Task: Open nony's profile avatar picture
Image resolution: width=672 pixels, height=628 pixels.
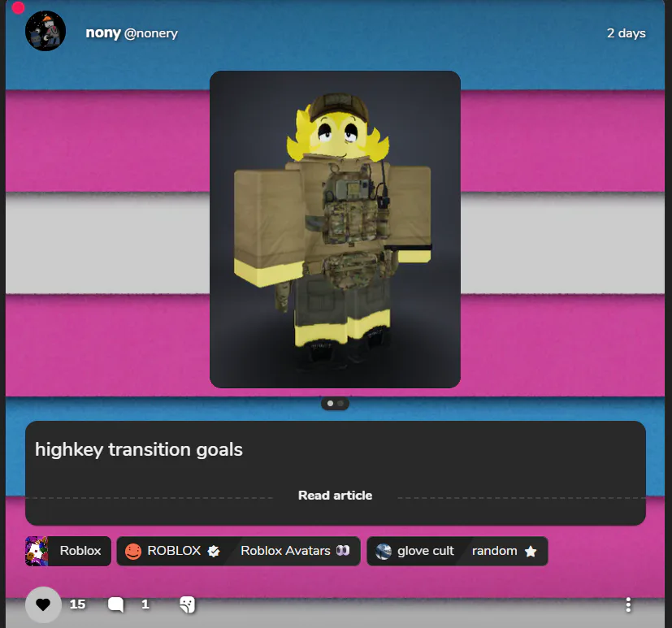Action: [46, 31]
